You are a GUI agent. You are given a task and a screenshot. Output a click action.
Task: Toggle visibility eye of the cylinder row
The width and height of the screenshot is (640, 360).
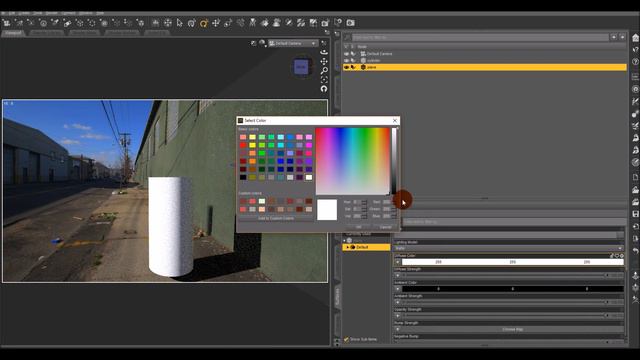(x=347, y=60)
